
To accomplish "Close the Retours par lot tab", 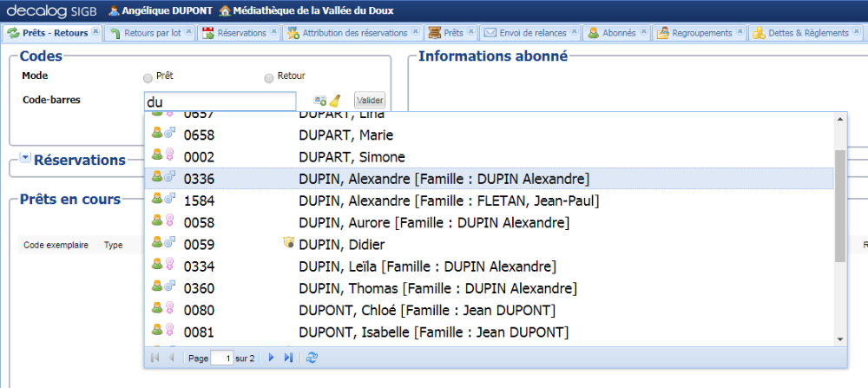I will click(x=188, y=31).
